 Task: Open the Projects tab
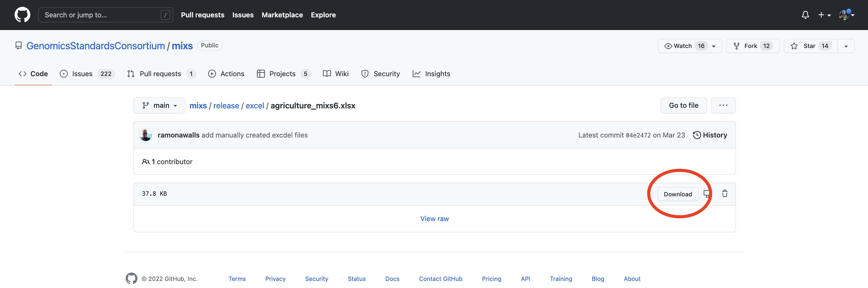coord(283,73)
